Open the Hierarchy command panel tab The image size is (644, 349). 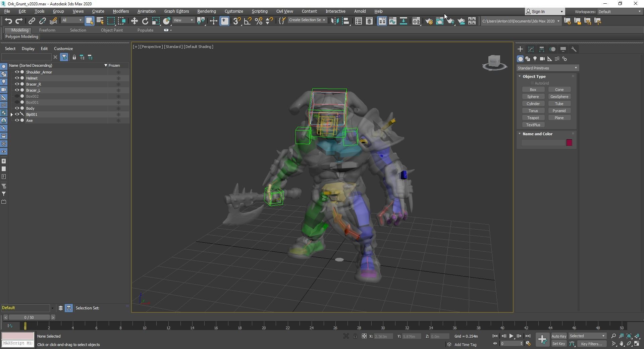[x=542, y=49]
